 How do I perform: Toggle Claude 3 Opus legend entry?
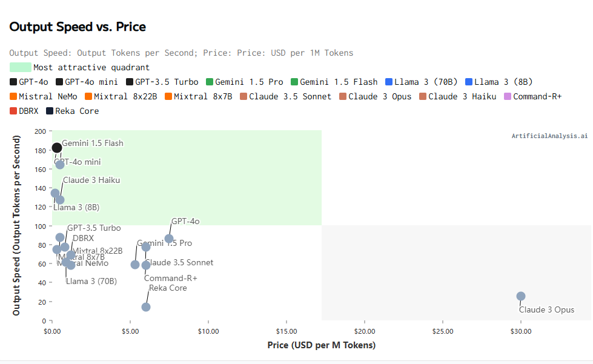[x=375, y=96]
